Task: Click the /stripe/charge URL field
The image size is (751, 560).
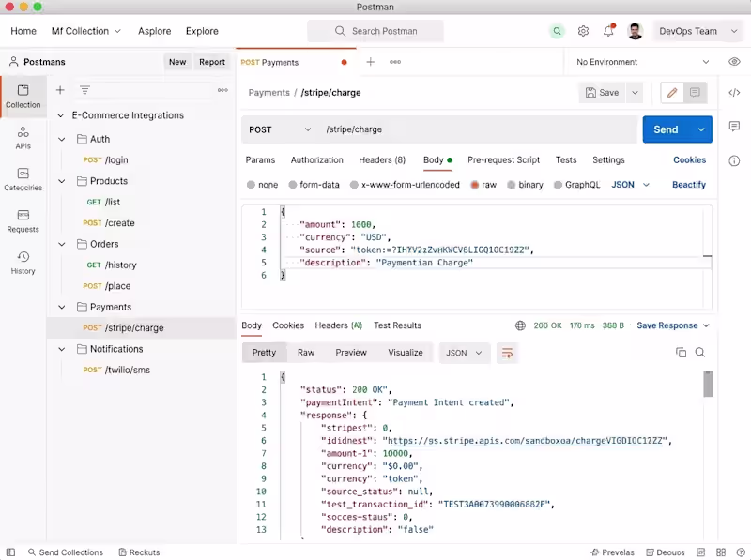Action: pos(479,129)
